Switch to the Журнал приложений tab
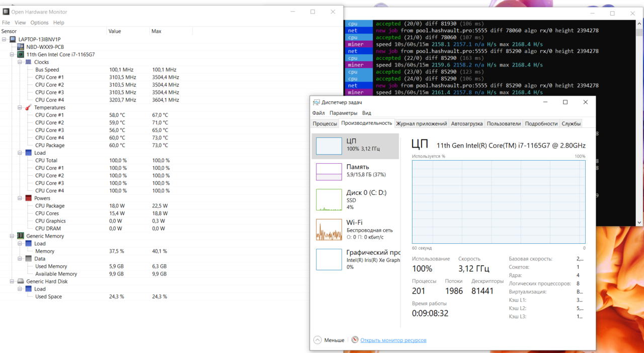 point(422,123)
